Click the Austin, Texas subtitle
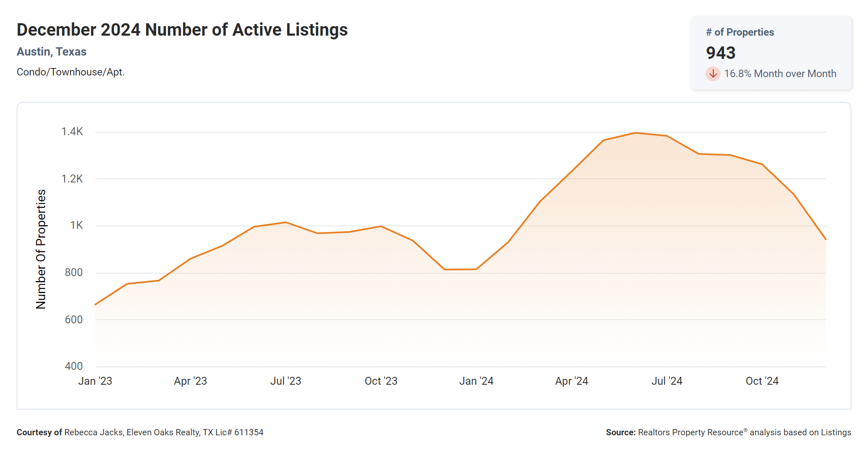Screen dimensions: 868x456 coord(51,52)
